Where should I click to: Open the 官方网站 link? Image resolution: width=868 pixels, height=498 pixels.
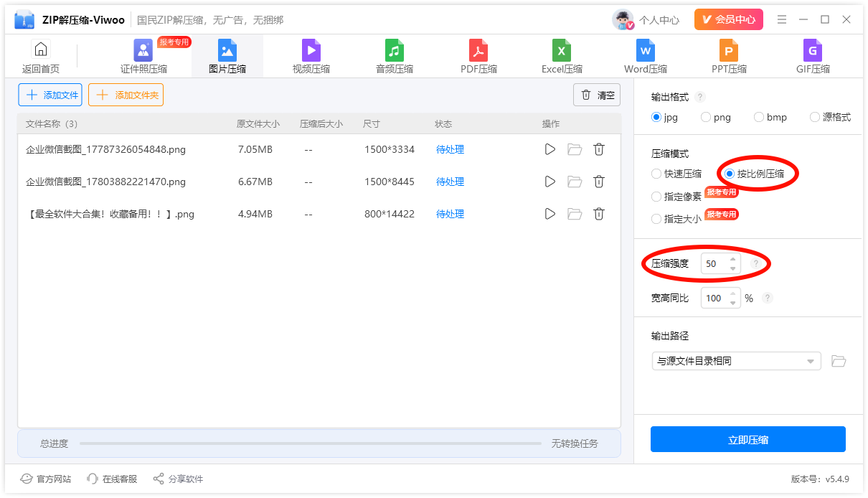coord(46,479)
